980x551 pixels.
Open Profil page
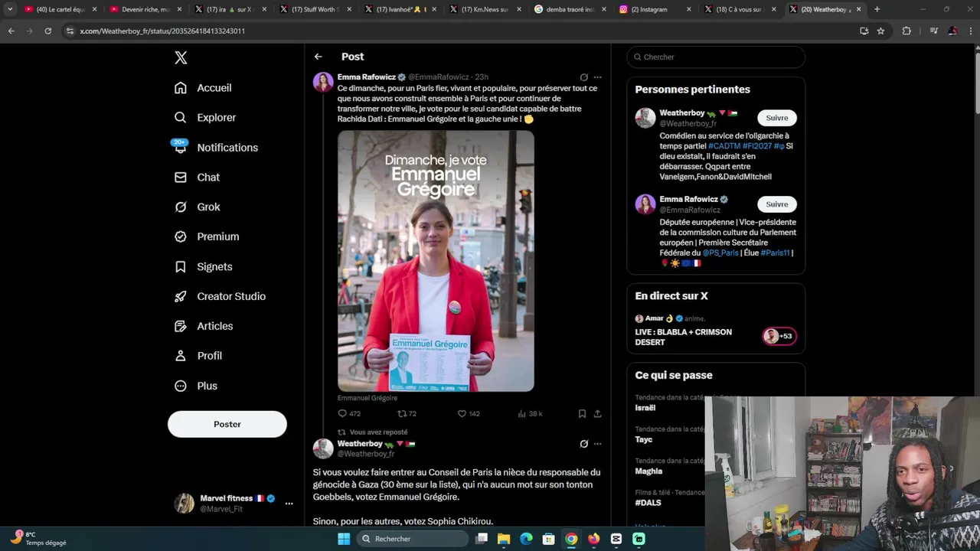(198, 356)
